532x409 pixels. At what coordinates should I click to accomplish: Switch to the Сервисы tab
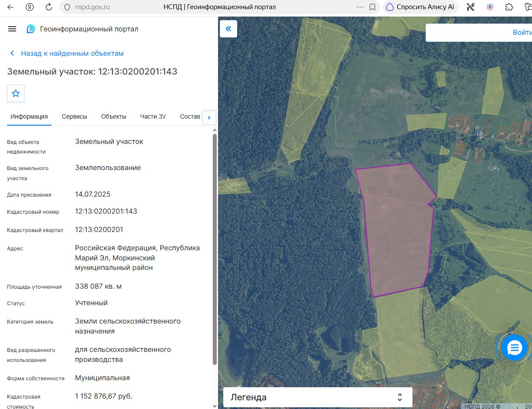click(75, 116)
